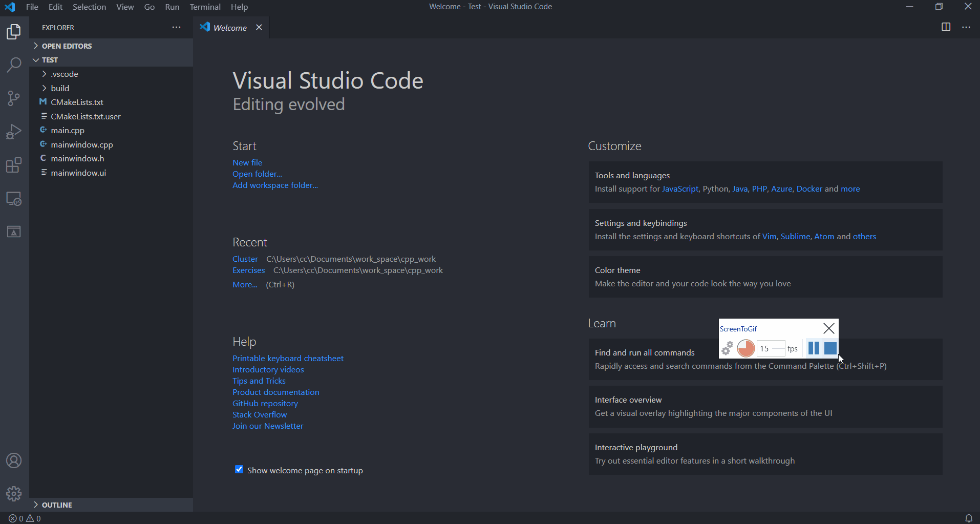980x524 pixels.
Task: Click the Split Editor icon
Action: coord(946,27)
